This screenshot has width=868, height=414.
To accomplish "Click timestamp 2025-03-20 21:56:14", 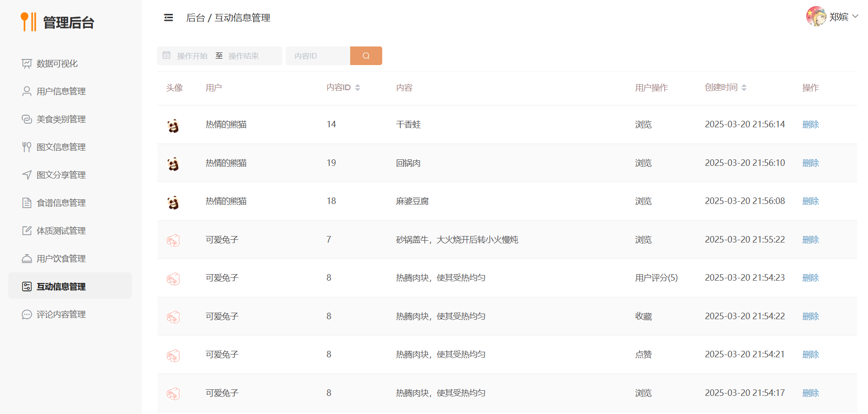I will tap(745, 125).
